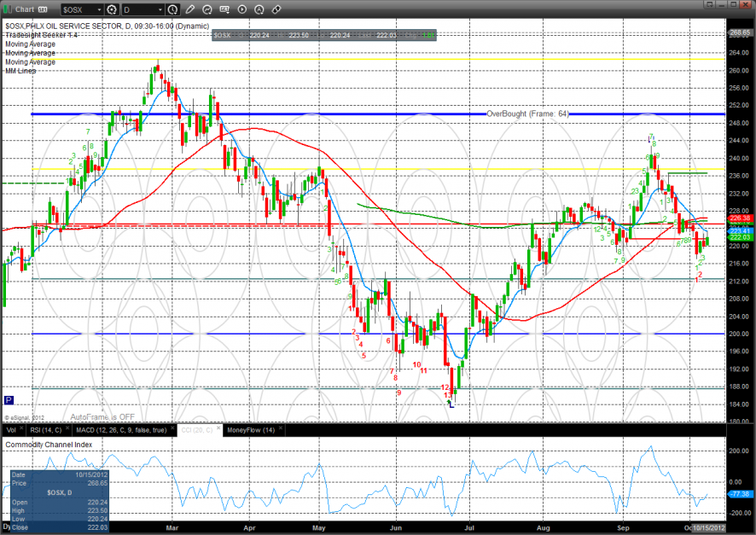
Task: Click the link windows icon in toolbar
Action: (x=276, y=9)
